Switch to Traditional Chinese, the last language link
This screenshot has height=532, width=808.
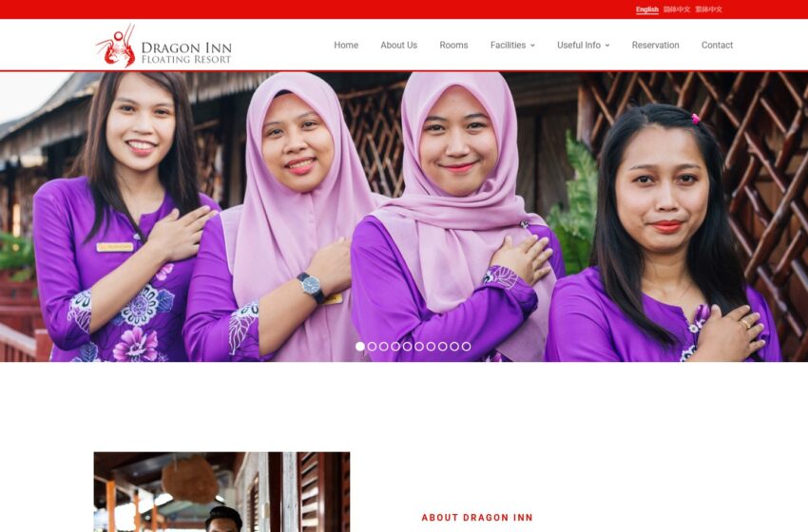click(x=708, y=9)
